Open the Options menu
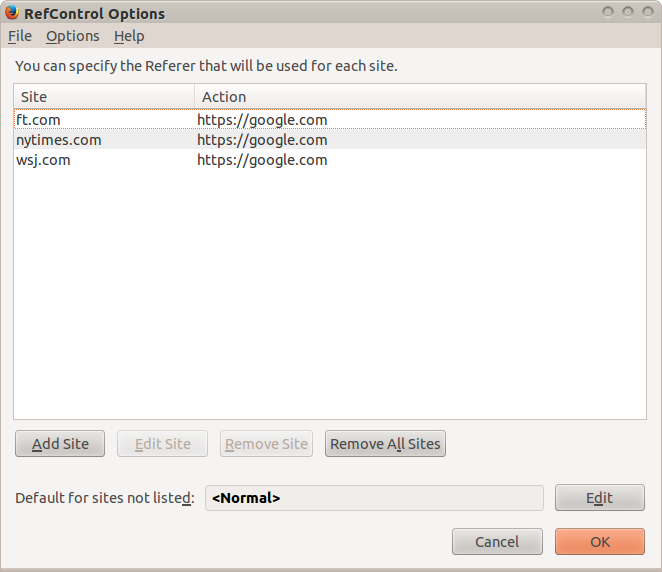The width and height of the screenshot is (662, 572). coord(73,36)
